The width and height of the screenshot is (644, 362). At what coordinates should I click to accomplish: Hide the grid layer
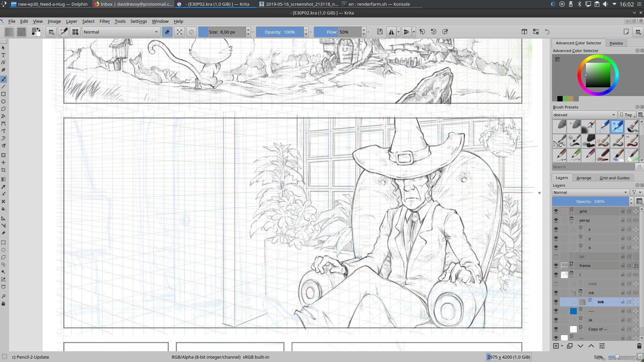coord(556,211)
